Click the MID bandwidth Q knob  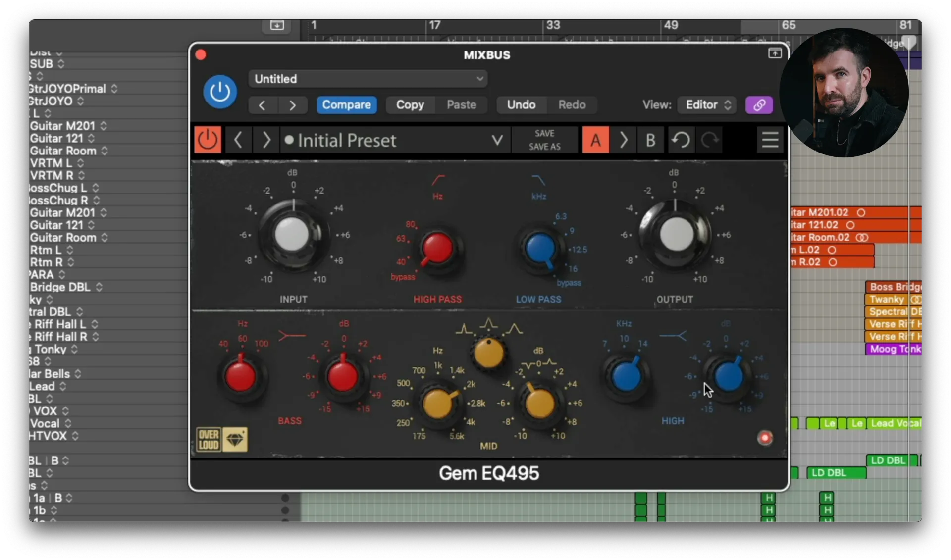tap(489, 353)
